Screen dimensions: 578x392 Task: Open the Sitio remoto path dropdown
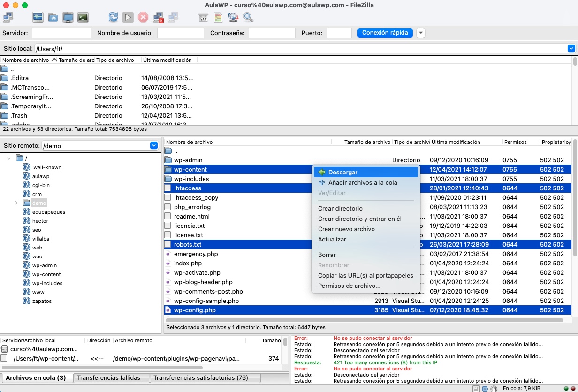[153, 145]
